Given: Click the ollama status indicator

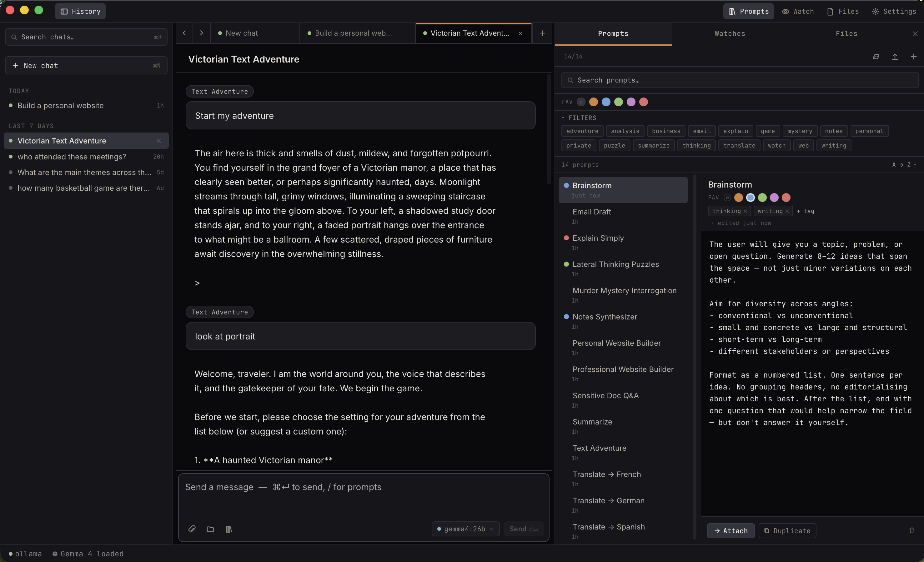Looking at the screenshot, I should (x=25, y=554).
